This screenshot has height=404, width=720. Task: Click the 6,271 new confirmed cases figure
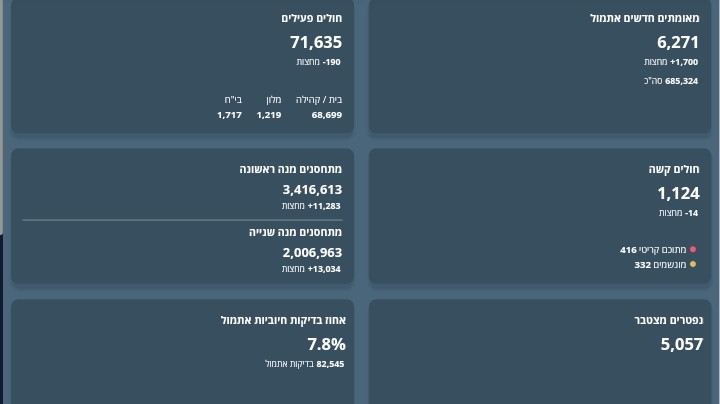pos(677,42)
